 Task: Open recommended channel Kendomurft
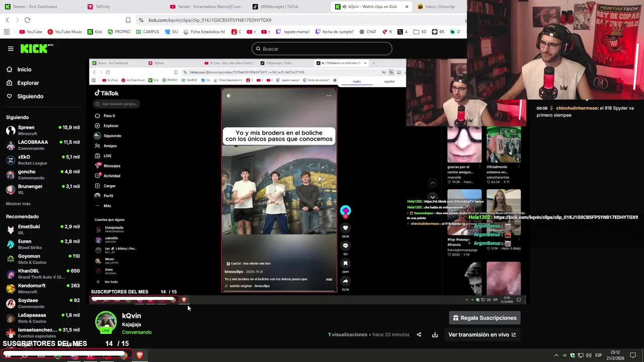coord(43,289)
